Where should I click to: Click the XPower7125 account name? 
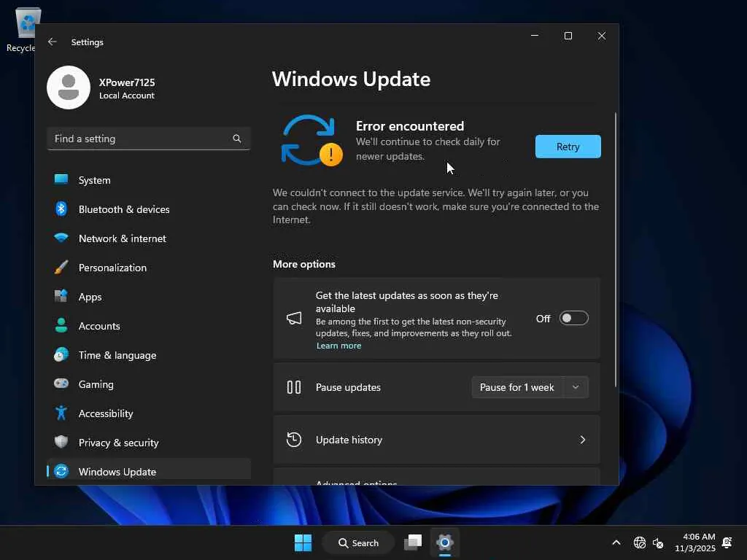point(127,82)
